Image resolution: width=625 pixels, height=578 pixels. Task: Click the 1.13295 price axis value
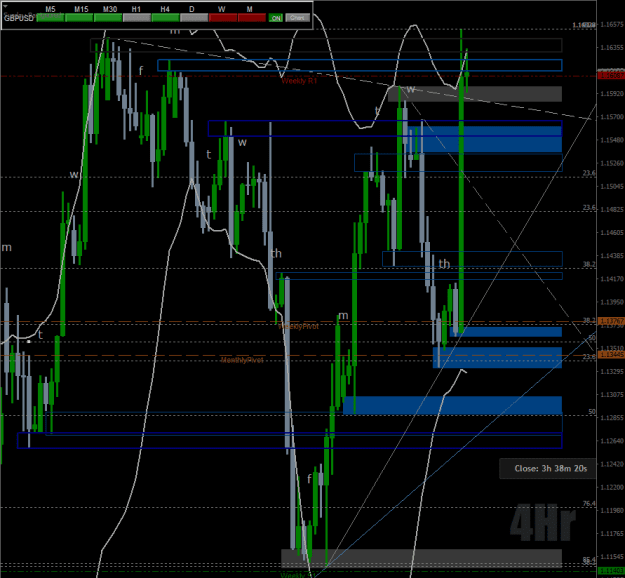pyautogui.click(x=612, y=372)
